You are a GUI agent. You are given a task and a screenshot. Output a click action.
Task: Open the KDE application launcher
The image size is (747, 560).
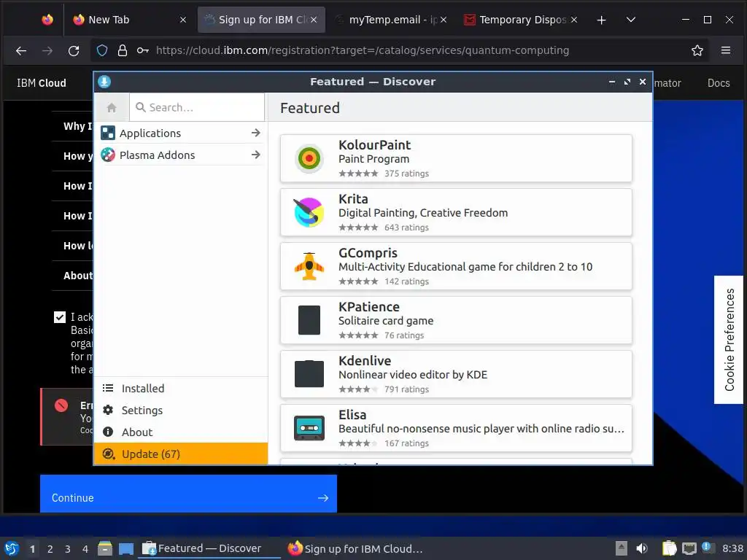pyautogui.click(x=12, y=548)
